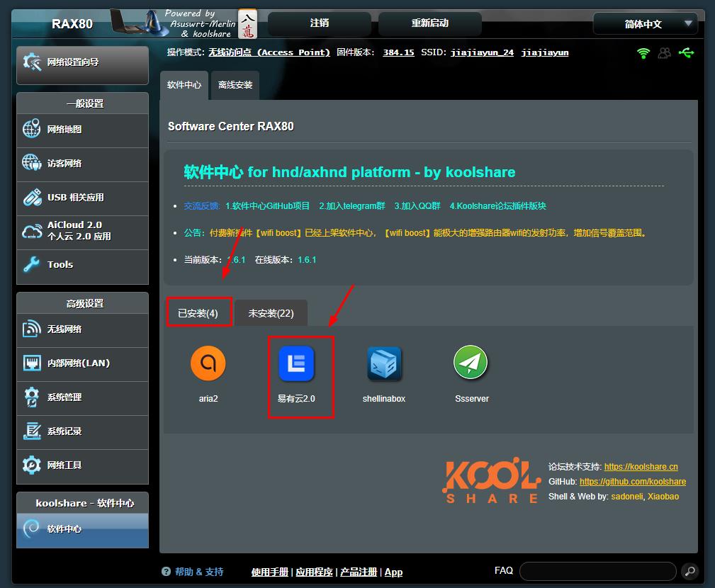Click the green WiFi status icon
This screenshot has width=715, height=588.
click(x=643, y=53)
